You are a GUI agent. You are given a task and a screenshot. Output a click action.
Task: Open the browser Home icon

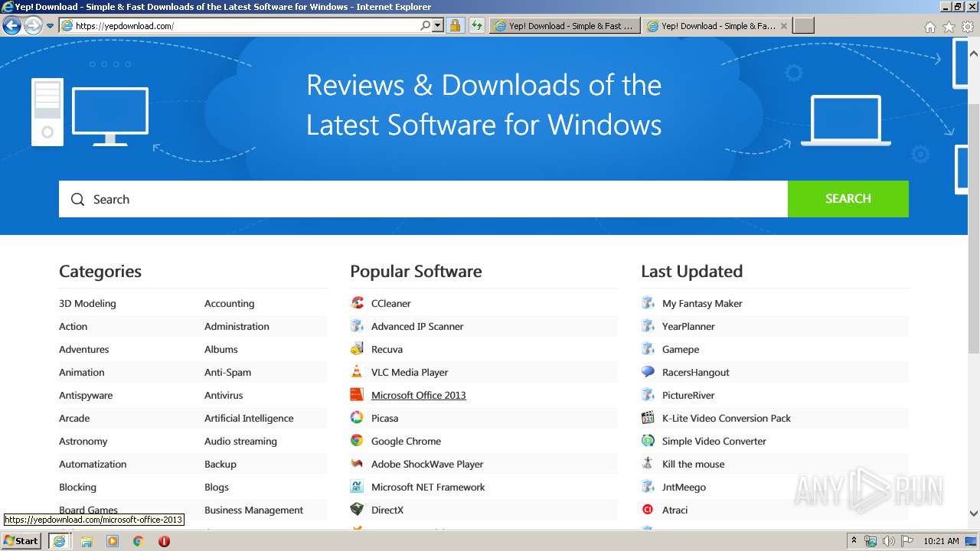click(x=929, y=27)
